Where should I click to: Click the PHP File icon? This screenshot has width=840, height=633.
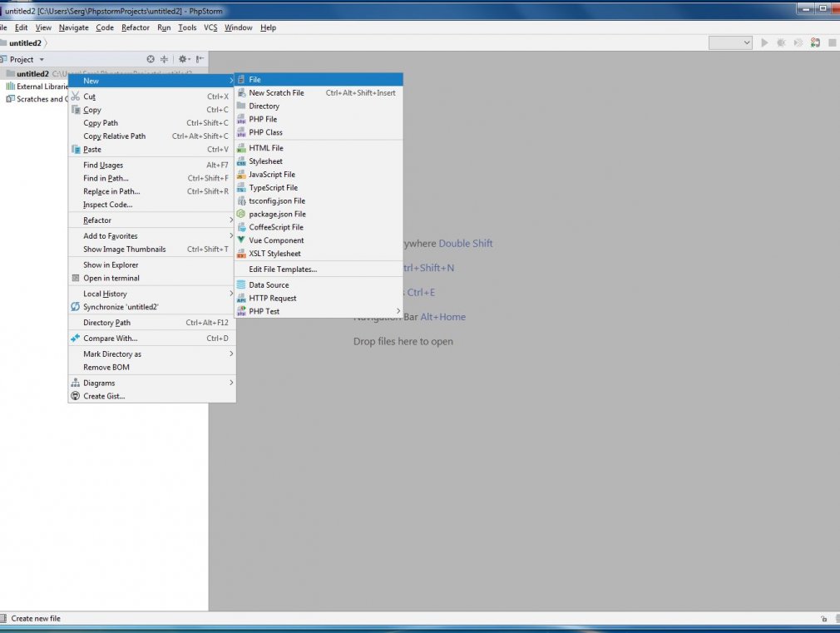pyautogui.click(x=241, y=119)
